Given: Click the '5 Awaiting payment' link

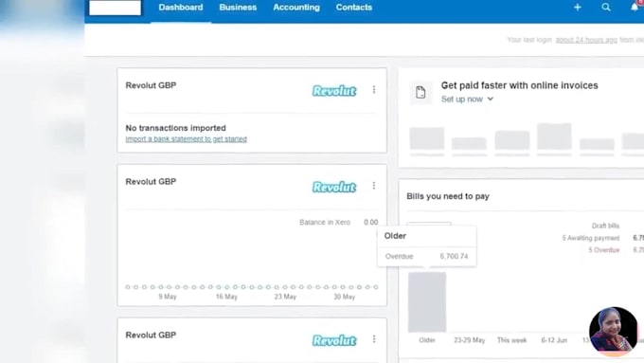Looking at the screenshot, I should coord(591,238).
